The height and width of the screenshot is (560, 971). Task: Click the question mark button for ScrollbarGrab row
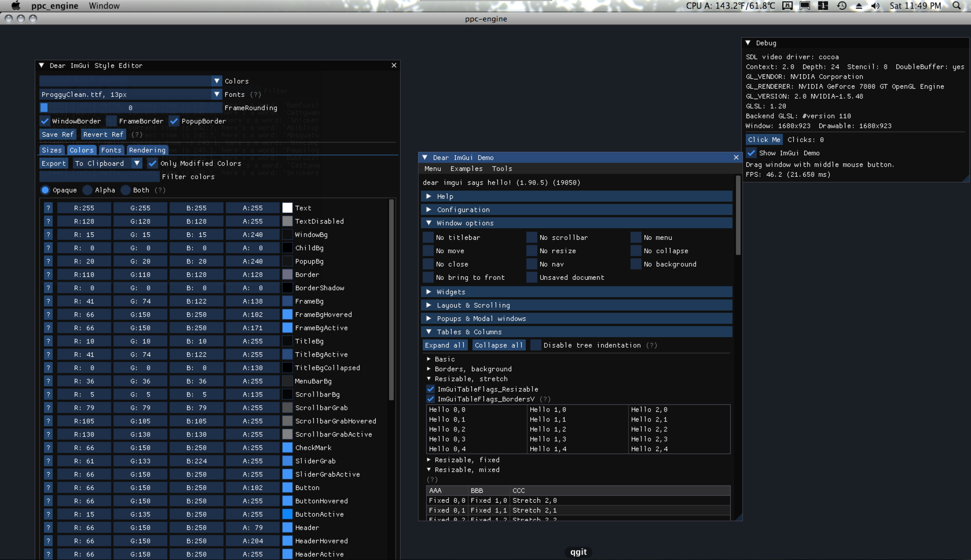48,408
